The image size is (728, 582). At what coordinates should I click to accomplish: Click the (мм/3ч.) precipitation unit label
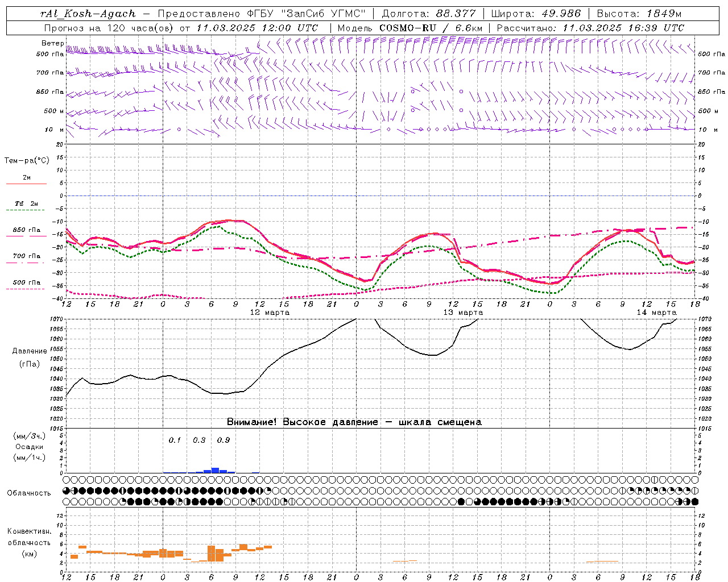point(30,436)
